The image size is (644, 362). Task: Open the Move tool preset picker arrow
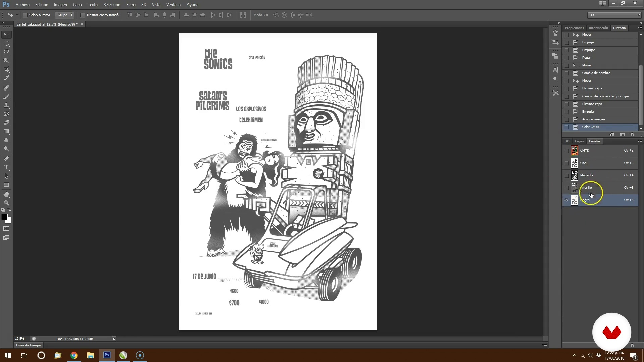(17, 15)
